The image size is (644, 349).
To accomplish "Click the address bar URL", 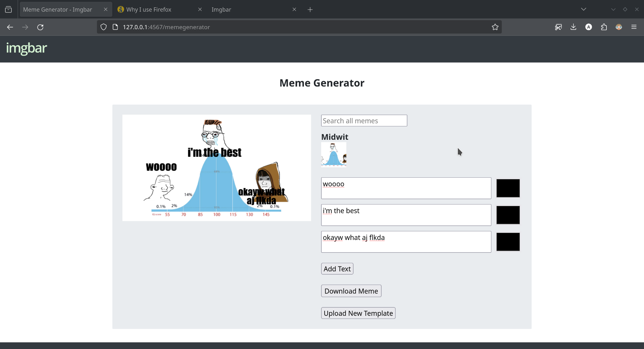I will [x=166, y=27].
